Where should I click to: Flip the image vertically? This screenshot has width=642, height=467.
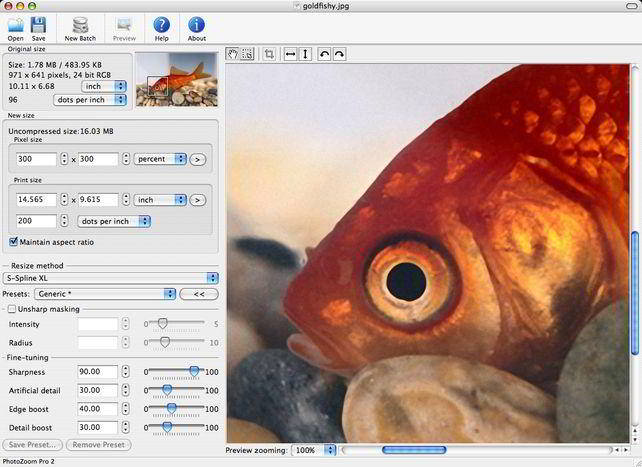tap(306, 54)
